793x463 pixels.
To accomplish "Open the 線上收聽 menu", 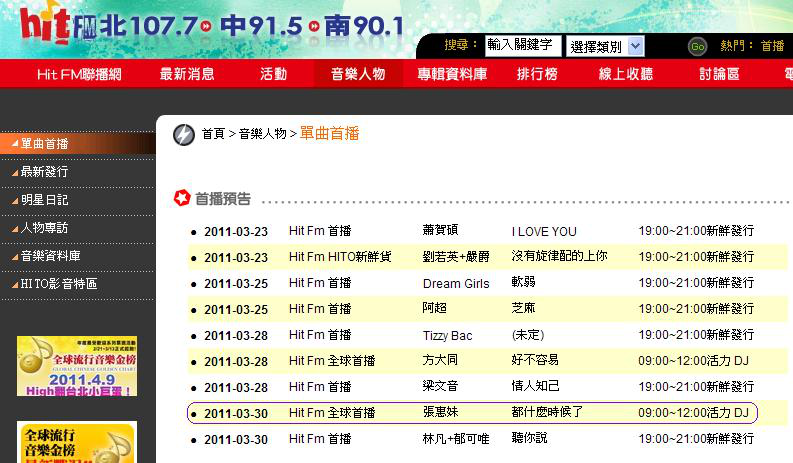I will pyautogui.click(x=626, y=74).
